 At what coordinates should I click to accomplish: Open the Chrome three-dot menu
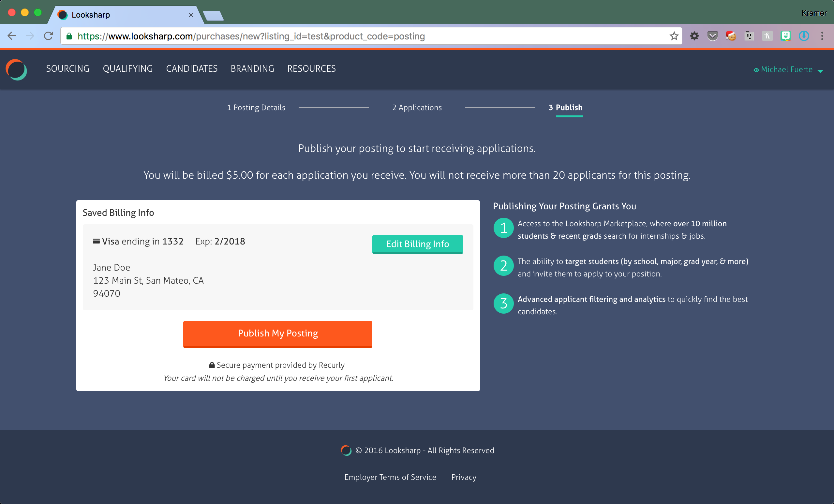pos(822,36)
